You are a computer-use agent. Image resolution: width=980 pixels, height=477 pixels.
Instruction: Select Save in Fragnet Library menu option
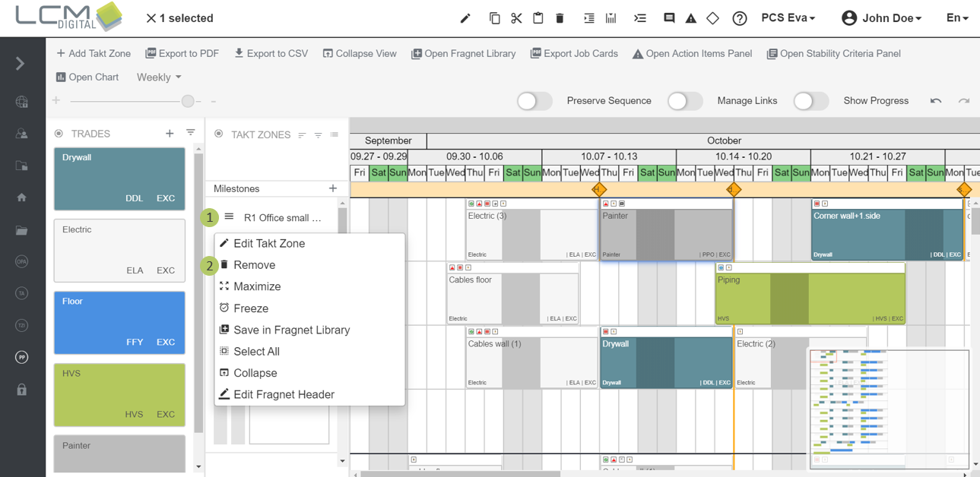point(293,330)
